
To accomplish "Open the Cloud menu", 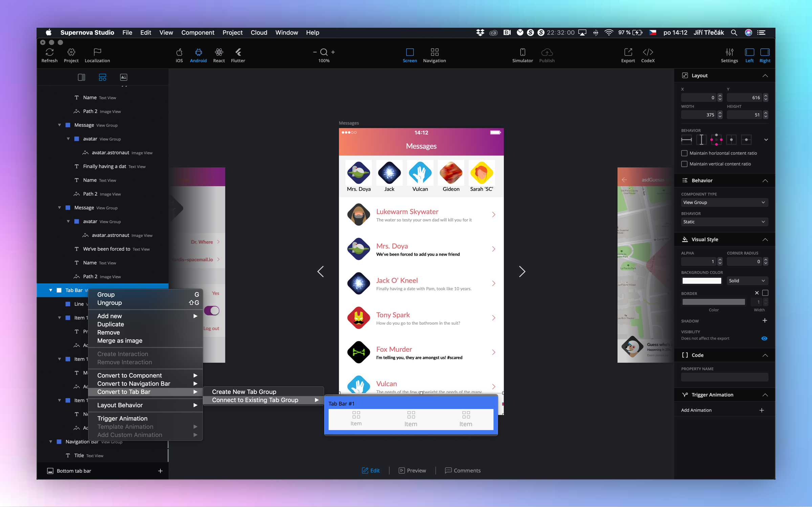I will 259,32.
